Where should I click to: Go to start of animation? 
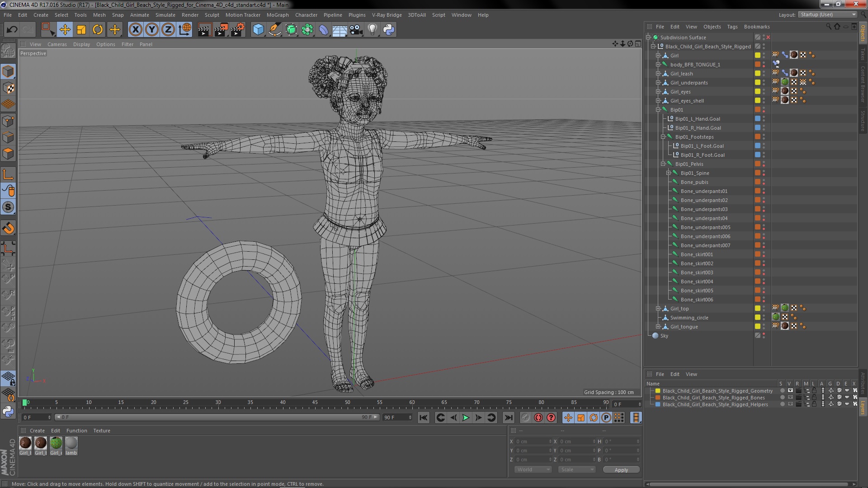click(423, 418)
